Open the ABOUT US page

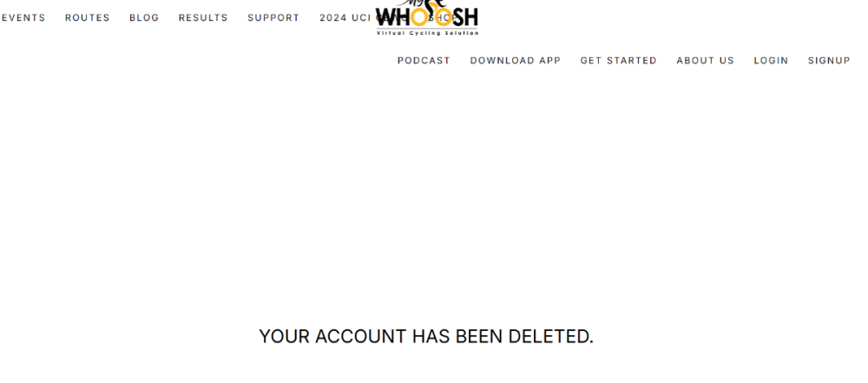705,61
